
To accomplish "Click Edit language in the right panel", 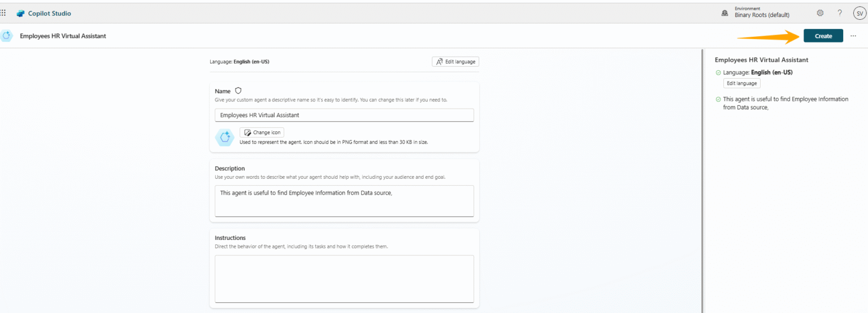I will 741,83.
